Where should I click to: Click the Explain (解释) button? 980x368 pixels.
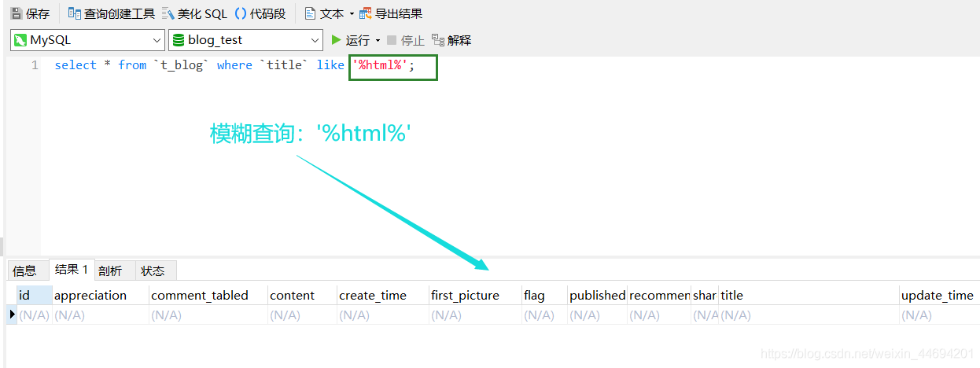[451, 40]
